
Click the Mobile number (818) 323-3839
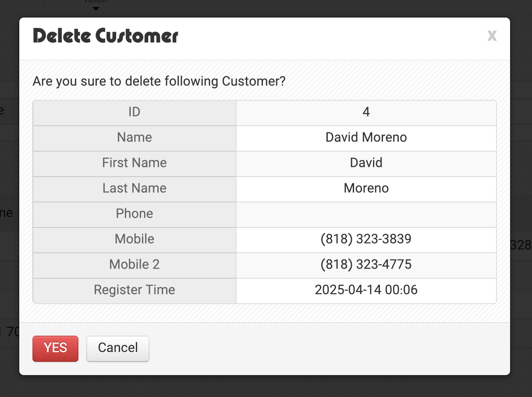(366, 240)
